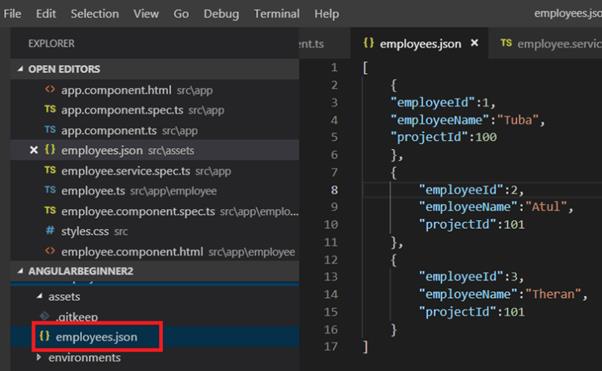Select employees.json src\assets in open editors

[155, 151]
